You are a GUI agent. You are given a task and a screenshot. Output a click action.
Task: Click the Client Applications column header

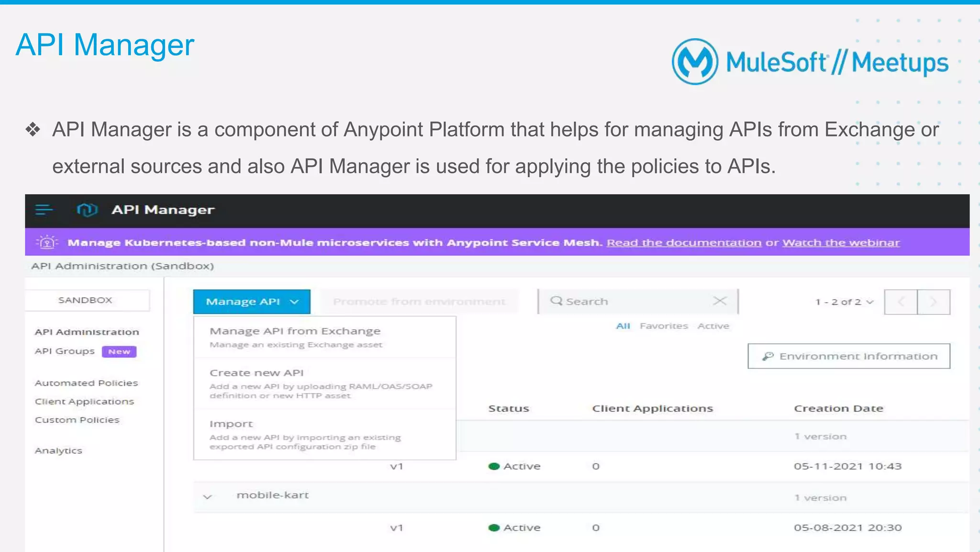(653, 408)
